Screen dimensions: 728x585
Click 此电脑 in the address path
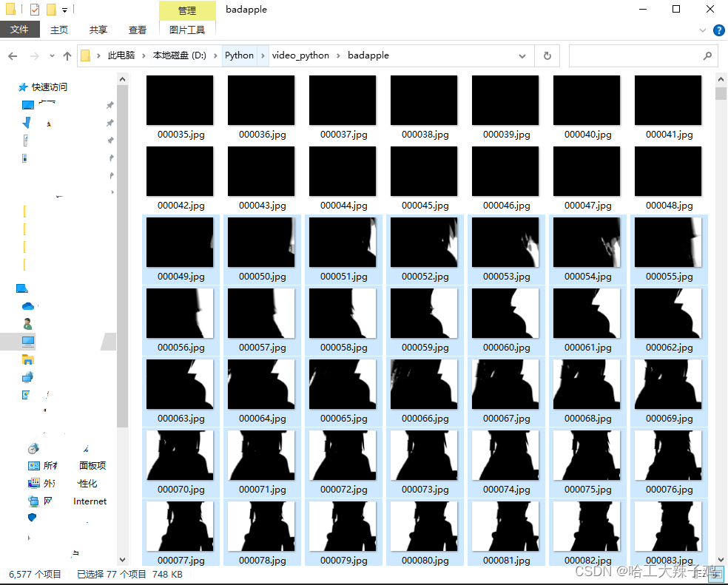click(x=121, y=55)
